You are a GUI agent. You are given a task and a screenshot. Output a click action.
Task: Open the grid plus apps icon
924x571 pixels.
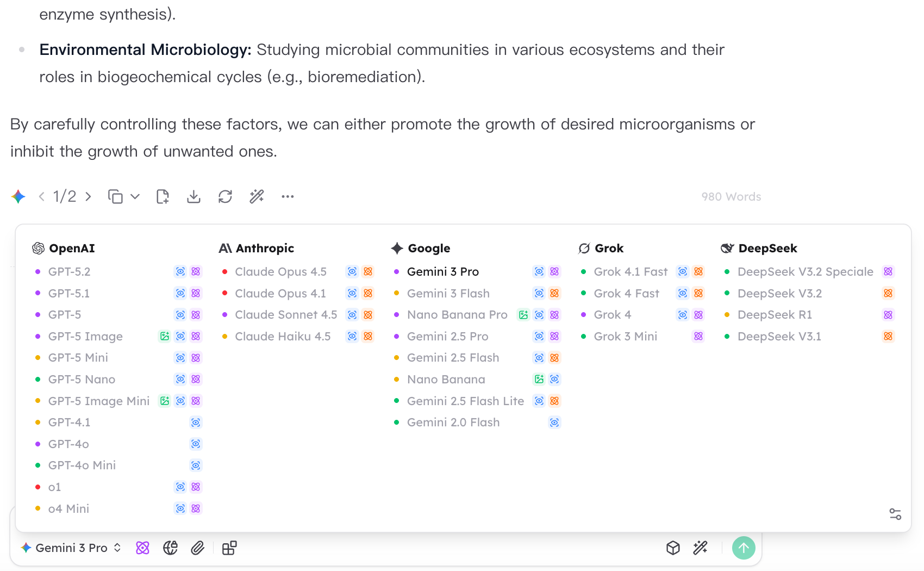point(229,548)
